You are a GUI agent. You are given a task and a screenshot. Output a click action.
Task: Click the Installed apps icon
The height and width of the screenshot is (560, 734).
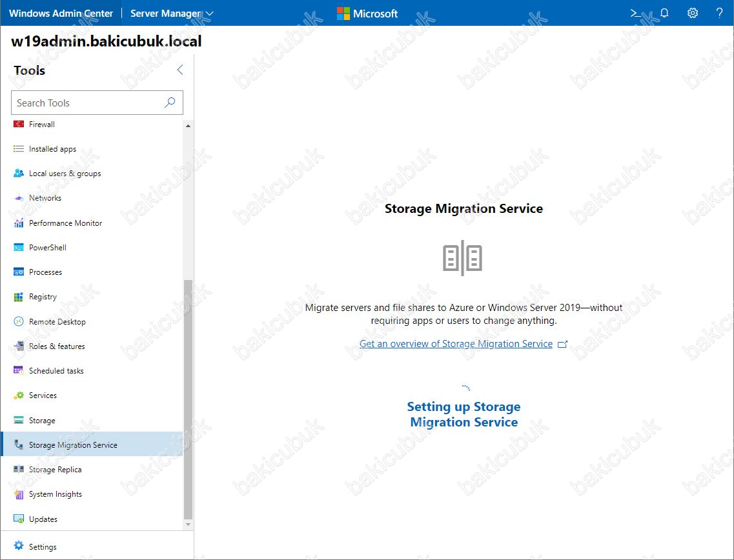[x=19, y=149]
